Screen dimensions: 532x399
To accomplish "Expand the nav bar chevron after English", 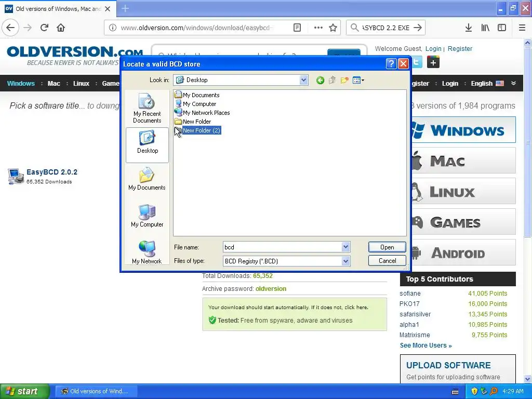I will coord(513,83).
